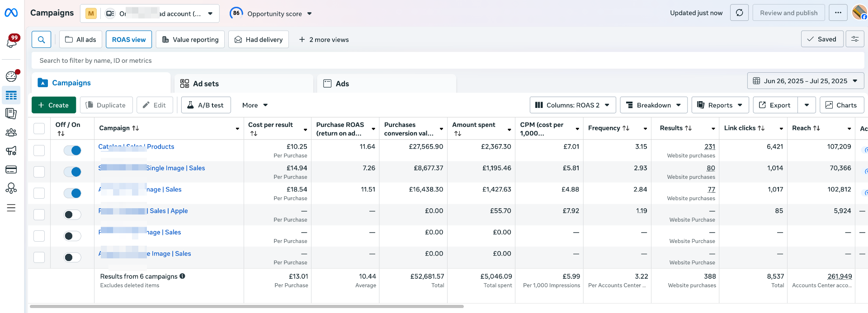Viewport: 868px width, 313px height.
Task: Click the Meta logo icon
Action: point(11,13)
